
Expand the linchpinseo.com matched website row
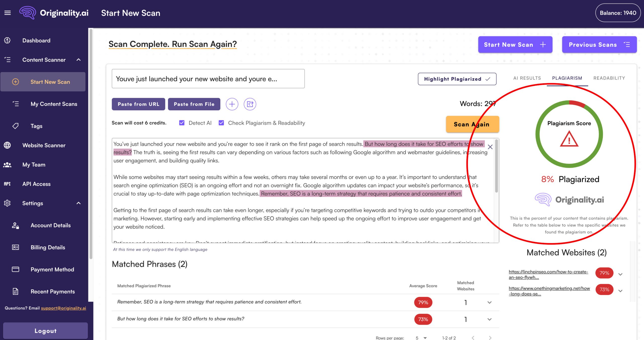click(620, 274)
